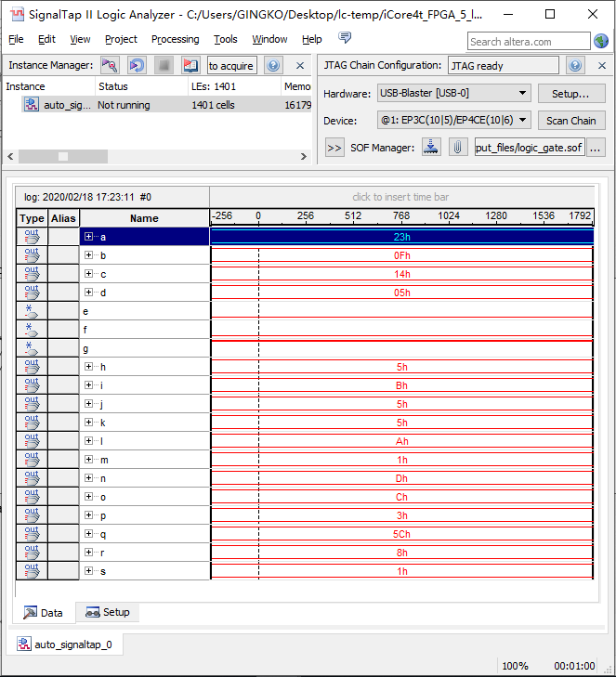Click the globe icon beside search box
This screenshot has height=677, width=616.
[601, 41]
